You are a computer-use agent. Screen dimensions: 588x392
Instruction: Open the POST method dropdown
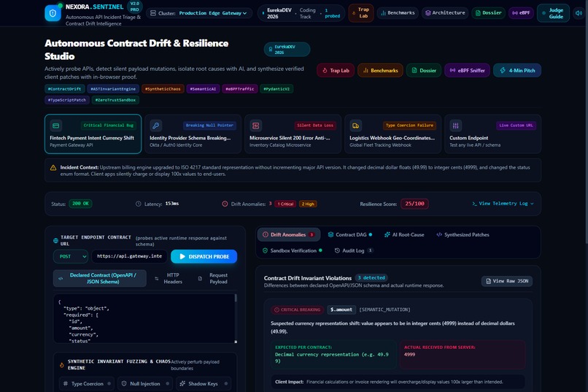click(x=71, y=256)
